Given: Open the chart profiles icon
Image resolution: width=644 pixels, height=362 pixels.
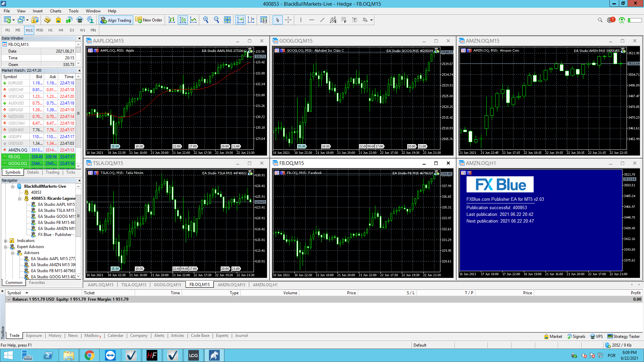Looking at the screenshot, I should [x=21, y=20].
